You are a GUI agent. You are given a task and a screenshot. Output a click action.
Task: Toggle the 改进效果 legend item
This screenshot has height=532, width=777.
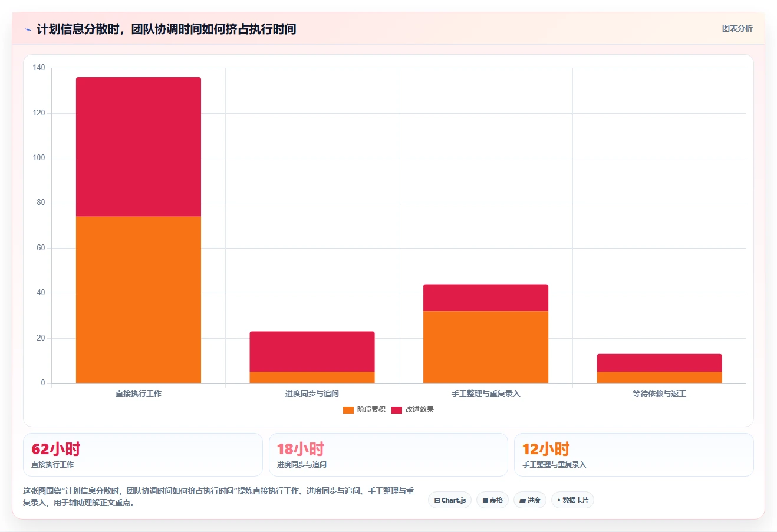pyautogui.click(x=413, y=409)
